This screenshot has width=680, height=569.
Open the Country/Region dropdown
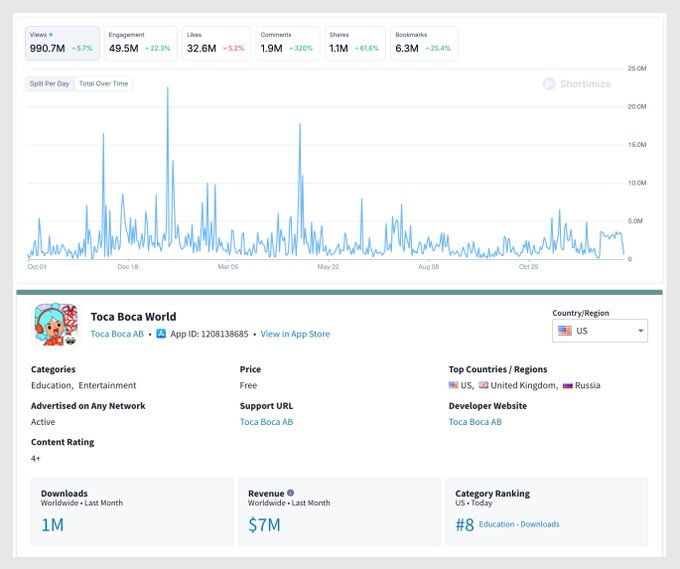(600, 331)
